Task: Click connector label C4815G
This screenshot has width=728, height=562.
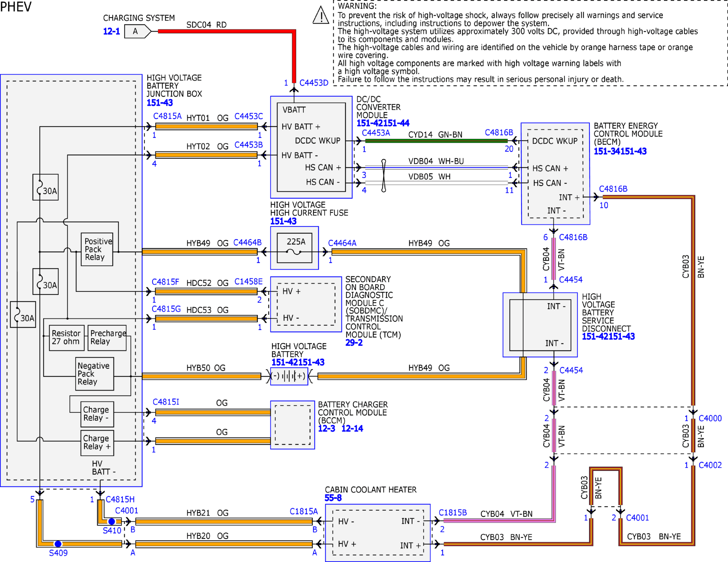Action: (x=166, y=309)
